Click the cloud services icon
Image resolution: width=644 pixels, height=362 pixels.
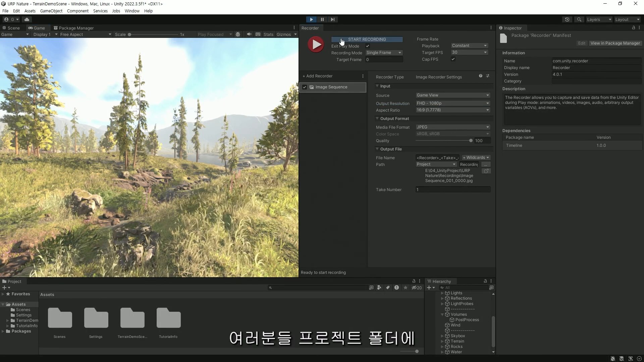(27, 19)
